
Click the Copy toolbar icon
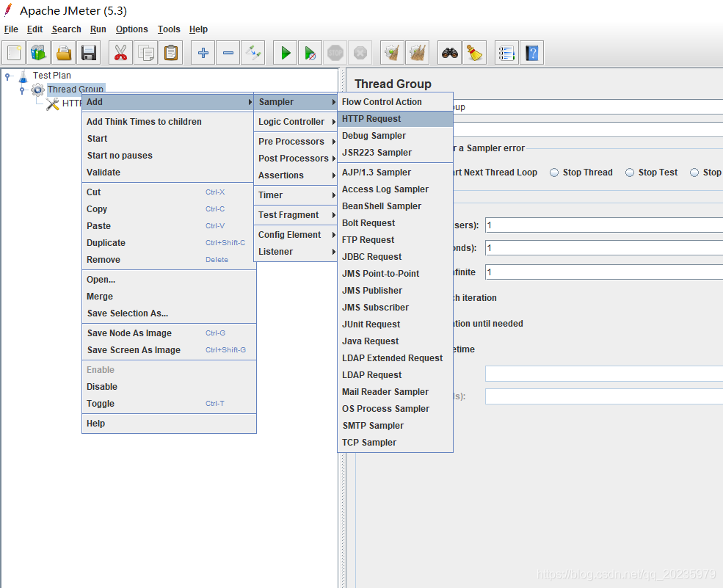click(x=146, y=53)
